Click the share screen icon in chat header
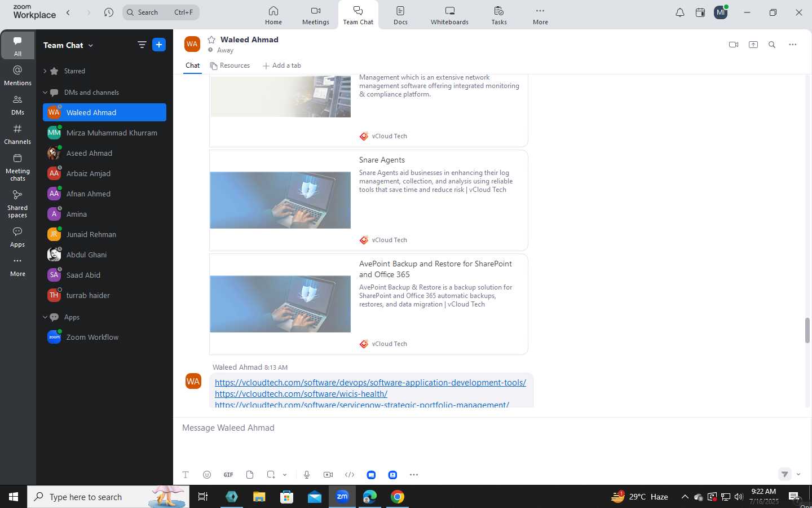812x508 pixels. tap(753, 45)
